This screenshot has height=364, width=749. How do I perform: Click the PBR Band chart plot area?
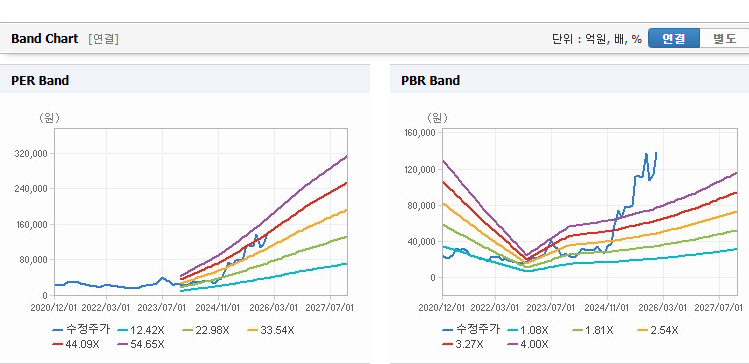(590, 212)
